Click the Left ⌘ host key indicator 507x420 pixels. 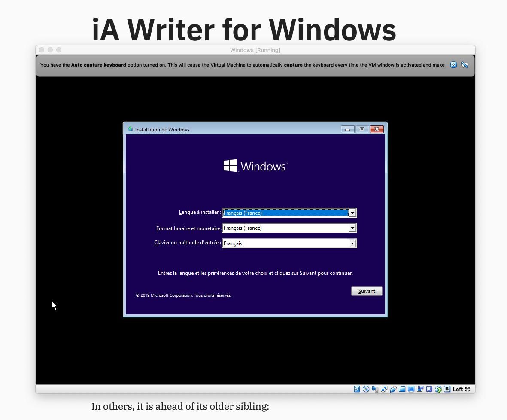tap(461, 389)
